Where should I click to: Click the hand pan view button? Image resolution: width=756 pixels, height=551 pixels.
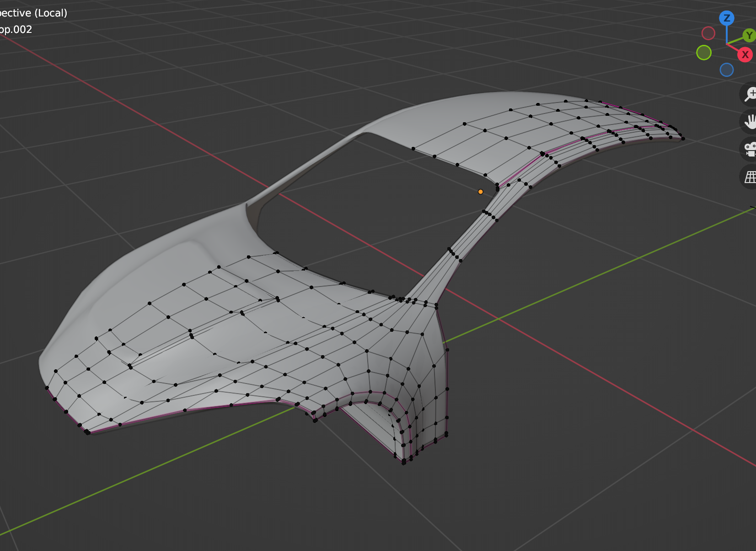pyautogui.click(x=750, y=122)
